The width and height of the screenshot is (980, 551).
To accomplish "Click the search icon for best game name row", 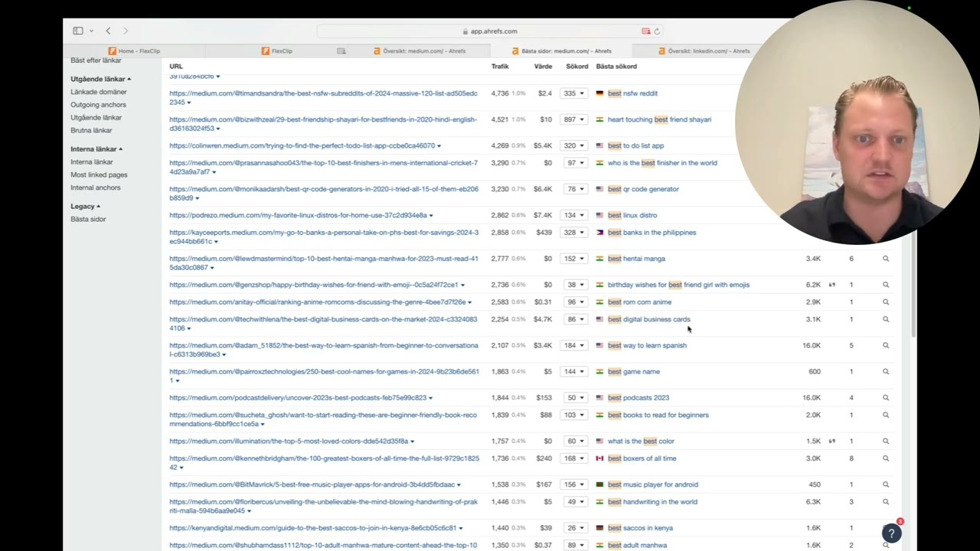I will pos(886,372).
